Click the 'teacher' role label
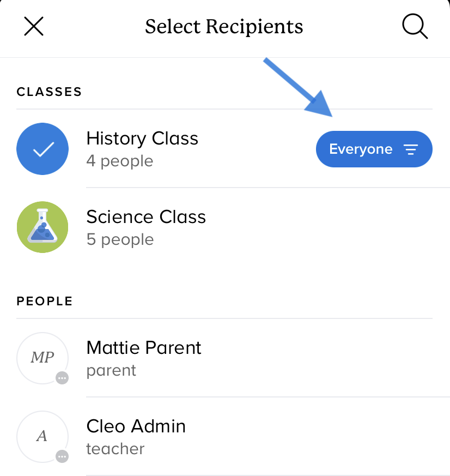Viewport: 450px width, 476px height. coord(115,449)
